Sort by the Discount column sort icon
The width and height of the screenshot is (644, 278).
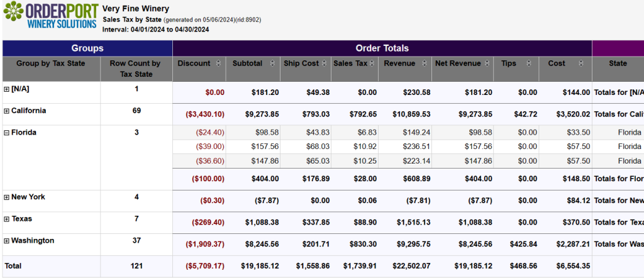tap(219, 63)
